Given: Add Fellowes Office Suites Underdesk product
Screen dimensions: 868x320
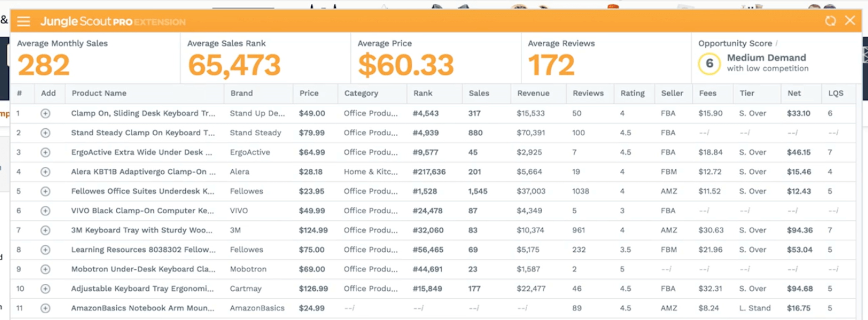Looking at the screenshot, I should pos(45,191).
